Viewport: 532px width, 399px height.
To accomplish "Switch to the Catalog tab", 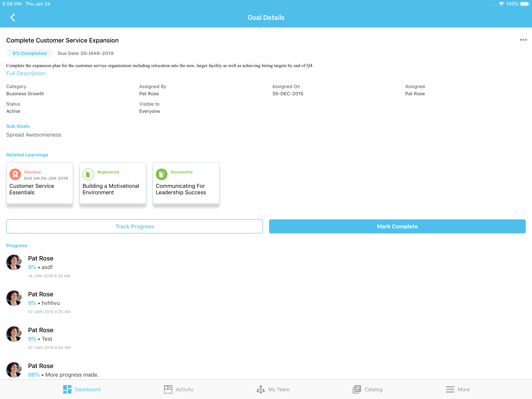I will (x=373, y=389).
